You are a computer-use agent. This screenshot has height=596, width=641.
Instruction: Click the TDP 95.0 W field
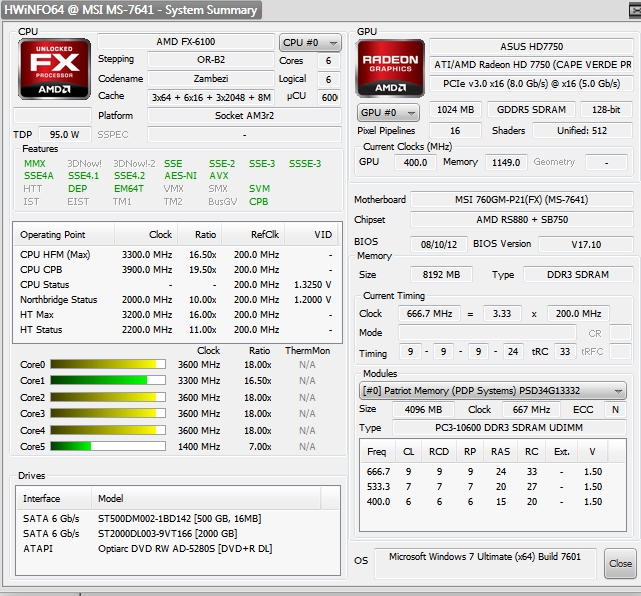(x=65, y=134)
